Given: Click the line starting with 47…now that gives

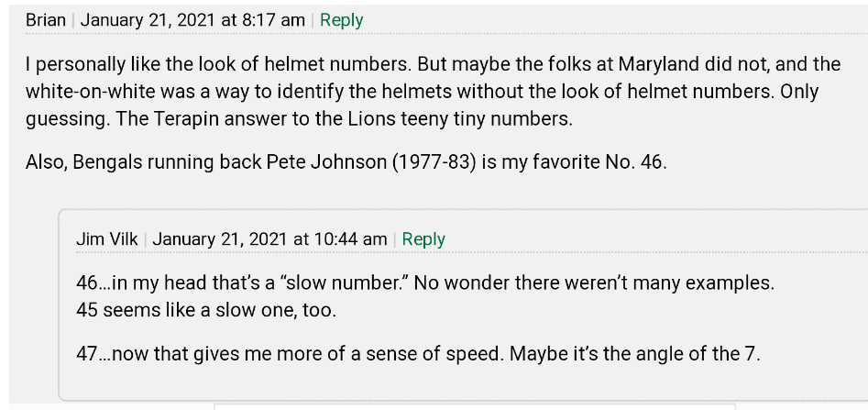Looking at the screenshot, I should [418, 353].
